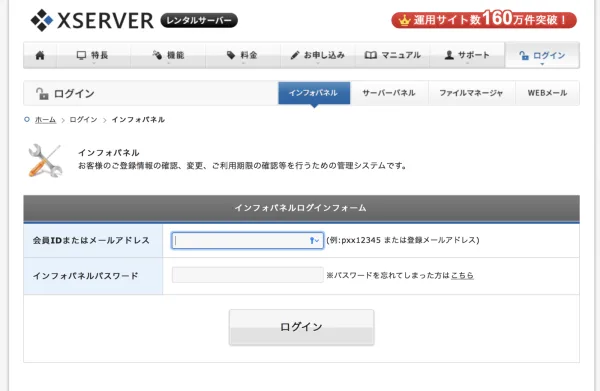Open the サポート menu item
The width and height of the screenshot is (600, 391).
point(467,55)
